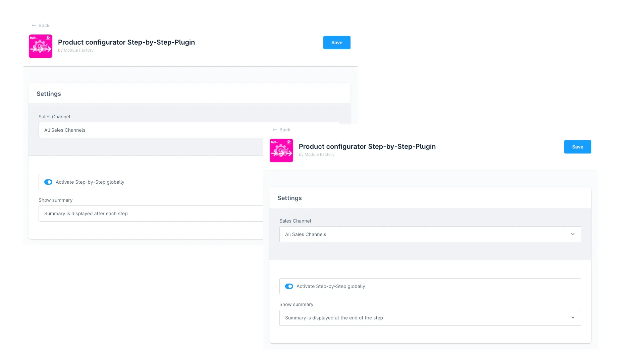Click the pink plugin logo in the front window
The image size is (644, 362).
point(281,150)
